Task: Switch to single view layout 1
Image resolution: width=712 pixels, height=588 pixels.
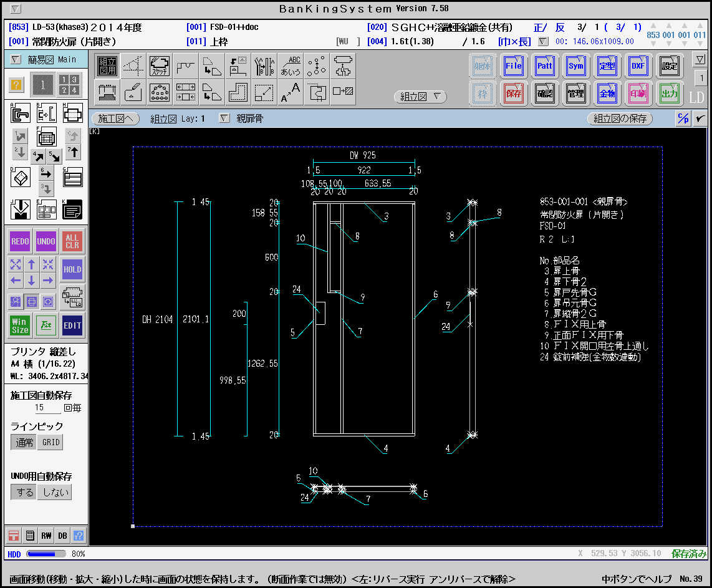Action: [42, 84]
